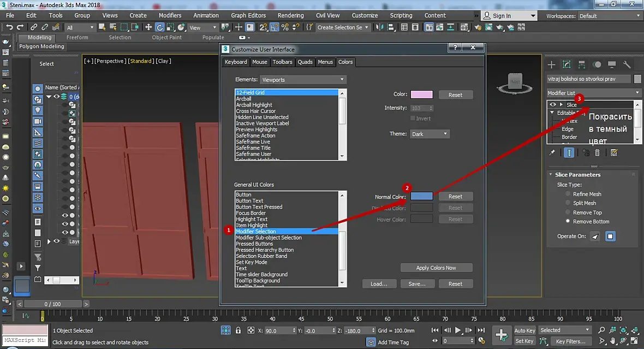Click the blue Normal Color swatch
Image resolution: width=644 pixels, height=349 pixels.
click(x=421, y=196)
